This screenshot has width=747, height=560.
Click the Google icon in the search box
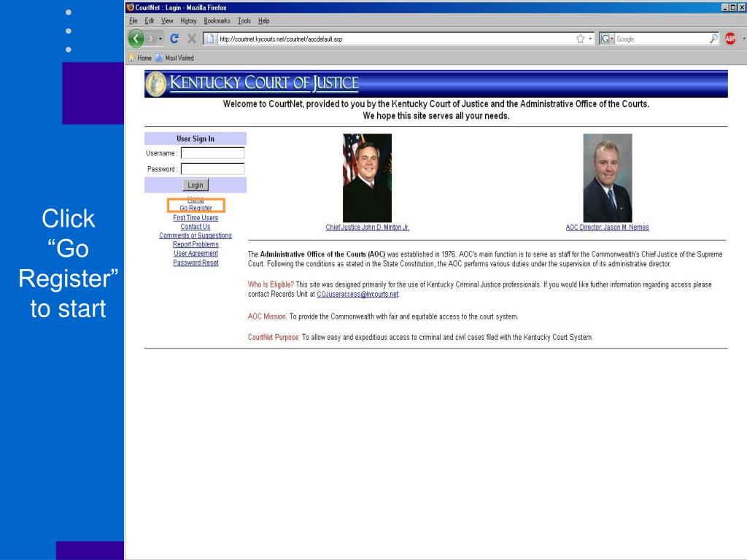pos(604,38)
